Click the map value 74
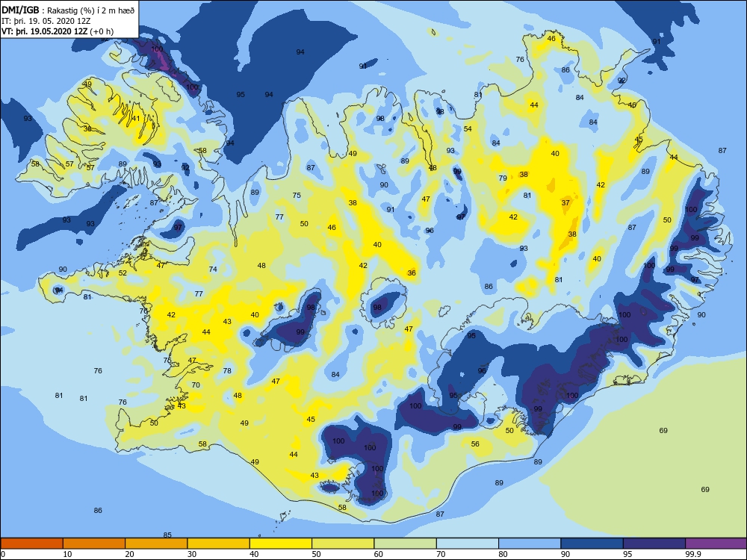The height and width of the screenshot is (560, 747). tap(213, 269)
